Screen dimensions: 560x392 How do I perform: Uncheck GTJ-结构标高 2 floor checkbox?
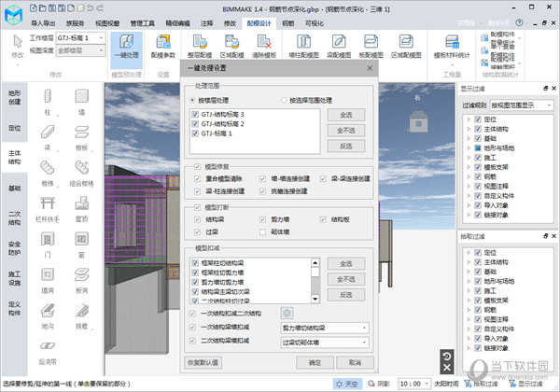(195, 124)
